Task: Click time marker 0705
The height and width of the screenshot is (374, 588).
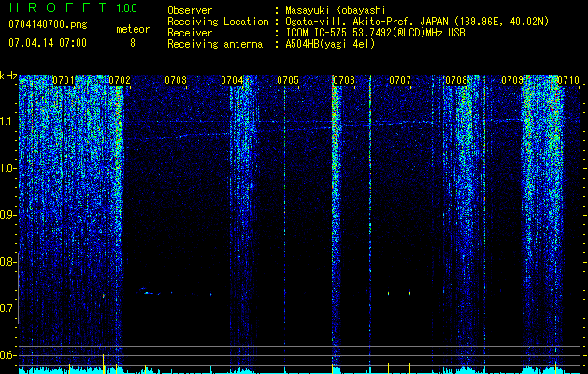Action: pos(288,80)
